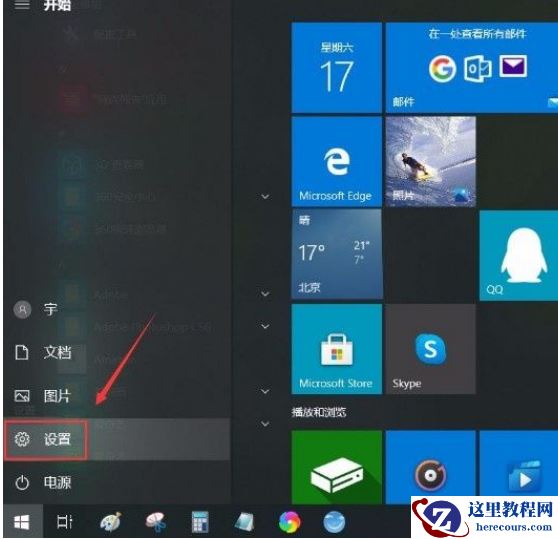Open the blue sphere taskbar icon
Image resolution: width=558 pixels, height=539 pixels.
click(334, 522)
